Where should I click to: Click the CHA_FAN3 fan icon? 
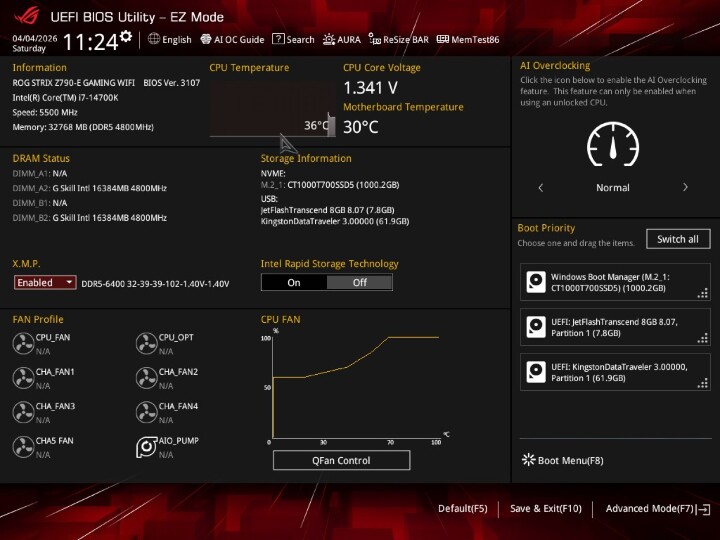point(23,412)
